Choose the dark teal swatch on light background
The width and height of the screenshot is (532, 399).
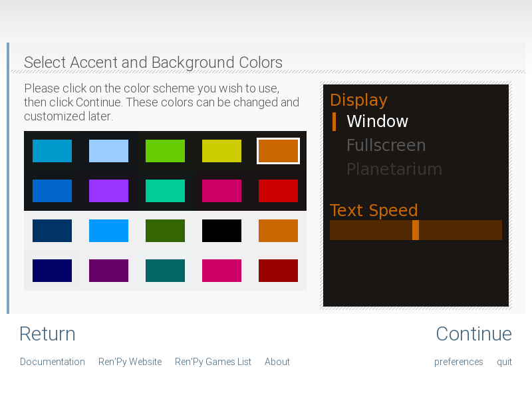click(165, 271)
